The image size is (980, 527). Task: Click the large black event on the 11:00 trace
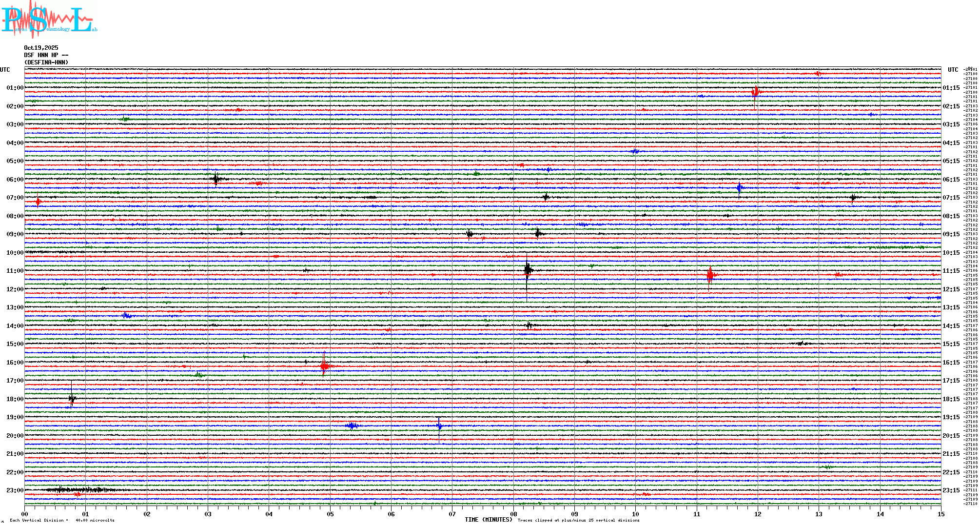coord(528,270)
